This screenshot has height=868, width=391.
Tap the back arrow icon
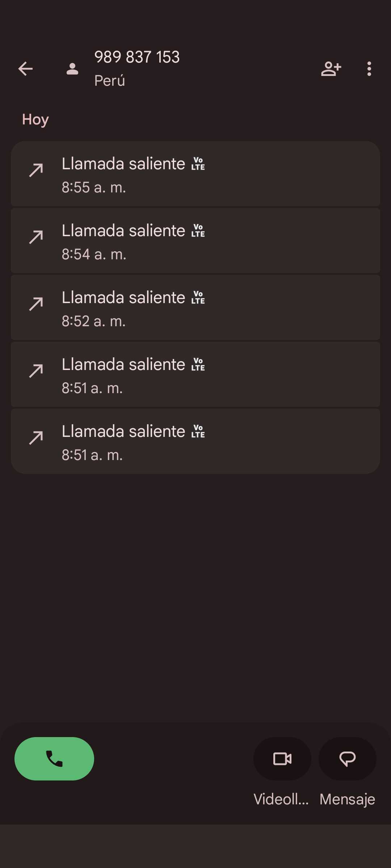point(25,69)
